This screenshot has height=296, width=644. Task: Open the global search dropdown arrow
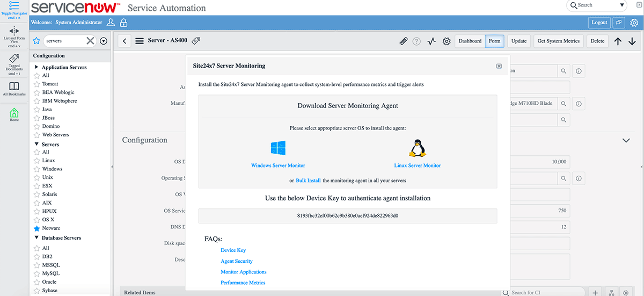pos(622,5)
